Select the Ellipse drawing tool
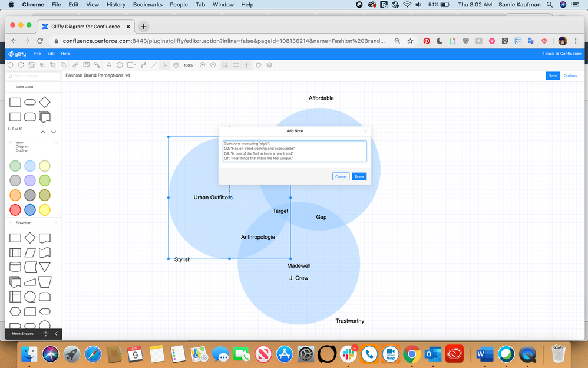588x368 pixels. [x=120, y=65]
